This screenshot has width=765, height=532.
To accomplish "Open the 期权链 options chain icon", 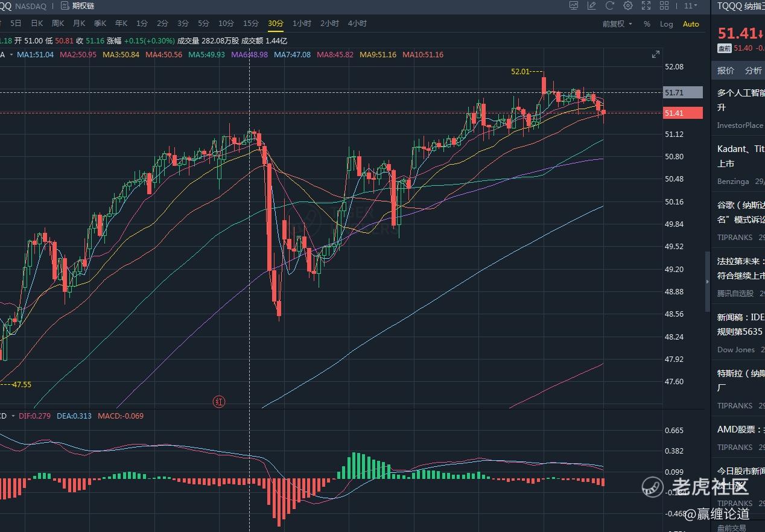I will tap(65, 6).
